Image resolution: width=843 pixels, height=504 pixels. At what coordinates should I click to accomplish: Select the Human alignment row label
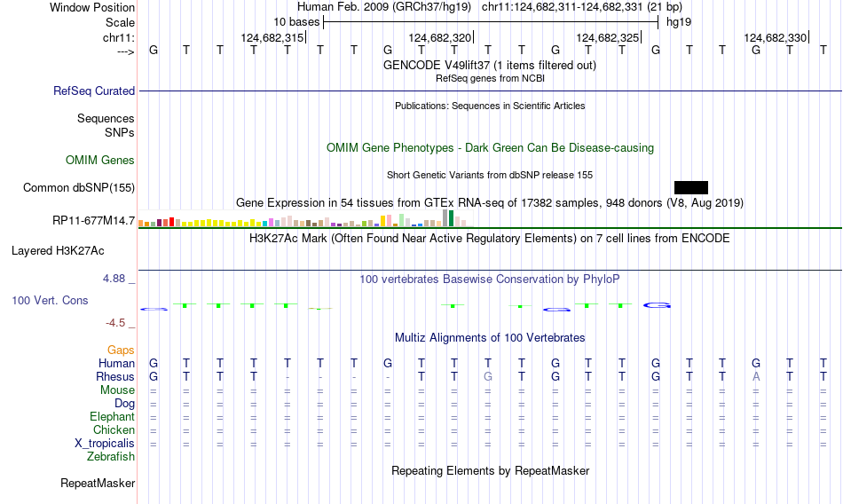(x=116, y=363)
